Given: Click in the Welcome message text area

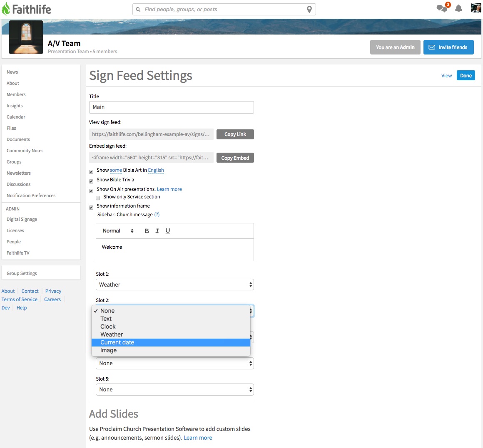Looking at the screenshot, I should point(174,250).
